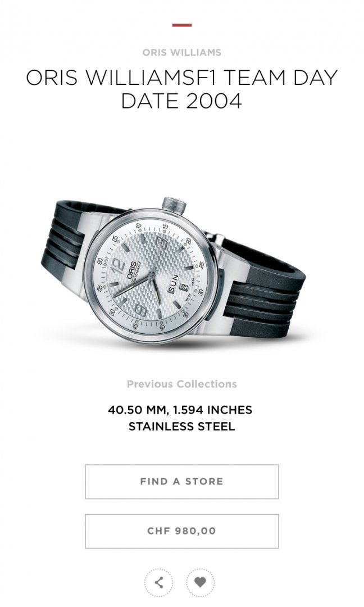Screen dimensions: 364x607
Task: Click the Previous Collections label
Action: [x=182, y=384]
